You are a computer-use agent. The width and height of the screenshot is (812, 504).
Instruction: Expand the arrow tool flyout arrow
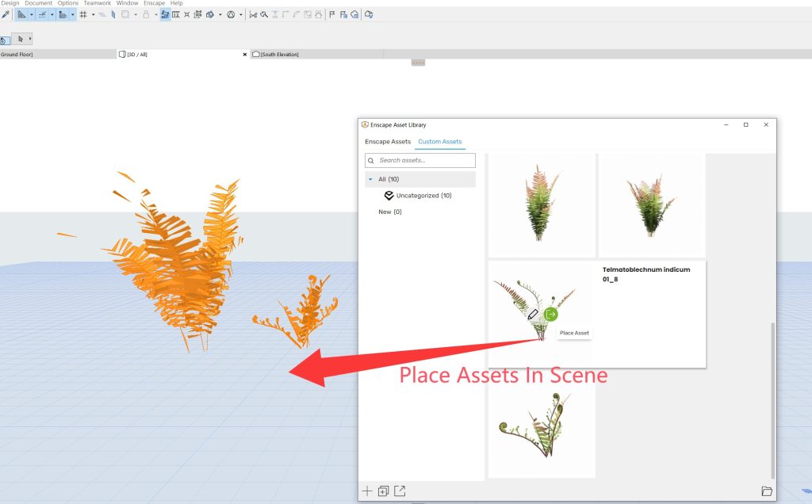pyautogui.click(x=30, y=39)
